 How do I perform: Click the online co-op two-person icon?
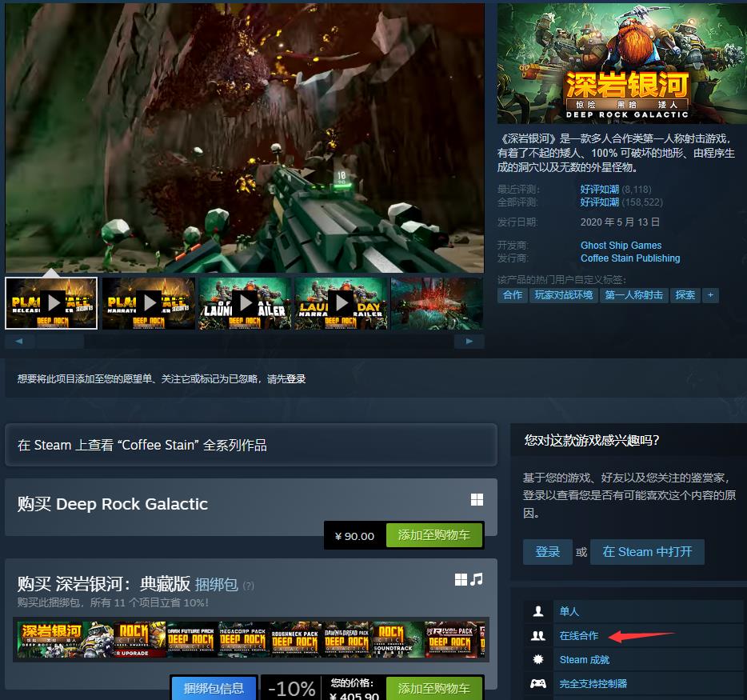click(x=538, y=636)
